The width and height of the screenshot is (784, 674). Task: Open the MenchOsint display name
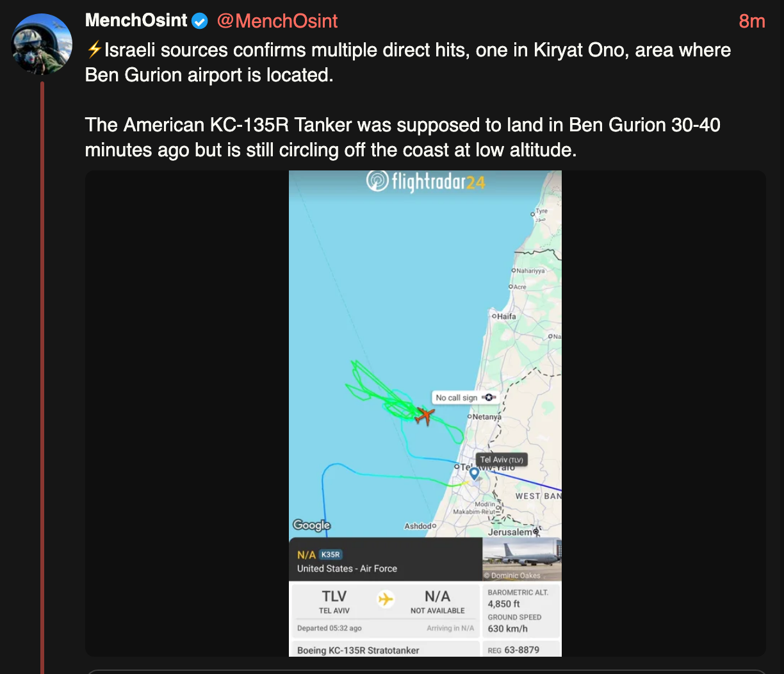[x=136, y=21]
